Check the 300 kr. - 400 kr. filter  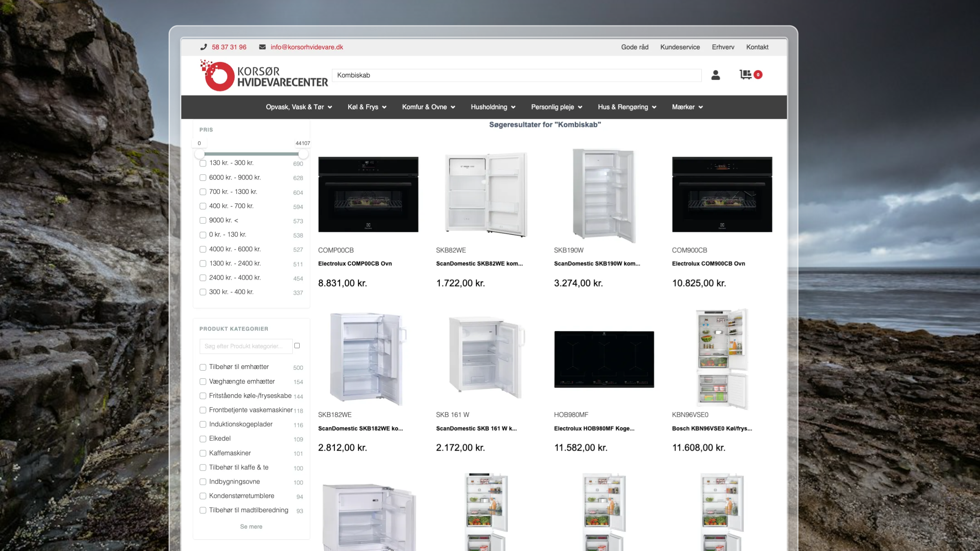tap(203, 292)
